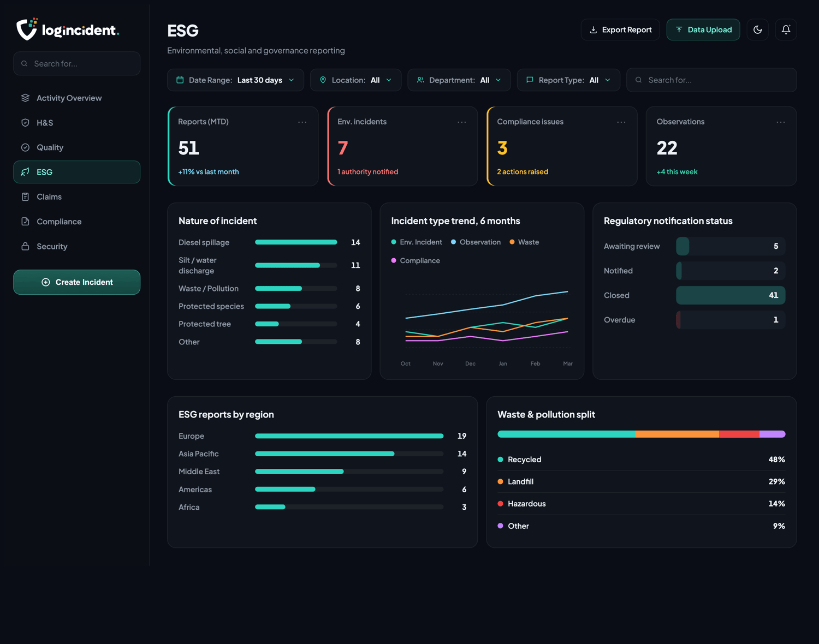This screenshot has width=819, height=644.
Task: Click the Notified status bar
Action: click(731, 271)
